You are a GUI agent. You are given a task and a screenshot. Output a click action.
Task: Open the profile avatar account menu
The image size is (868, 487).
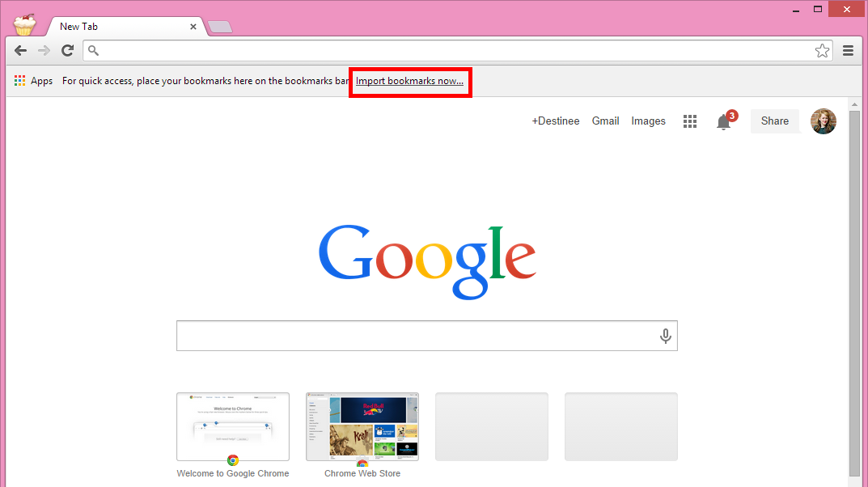824,121
